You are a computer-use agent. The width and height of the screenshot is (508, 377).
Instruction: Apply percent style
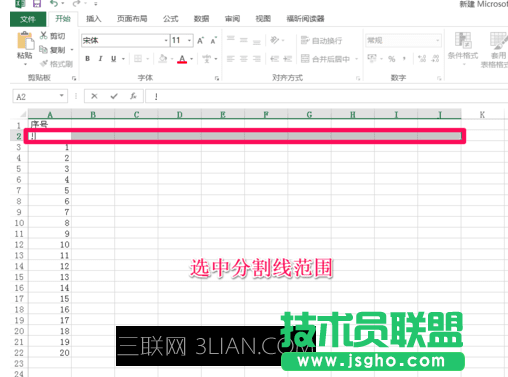[392, 59]
